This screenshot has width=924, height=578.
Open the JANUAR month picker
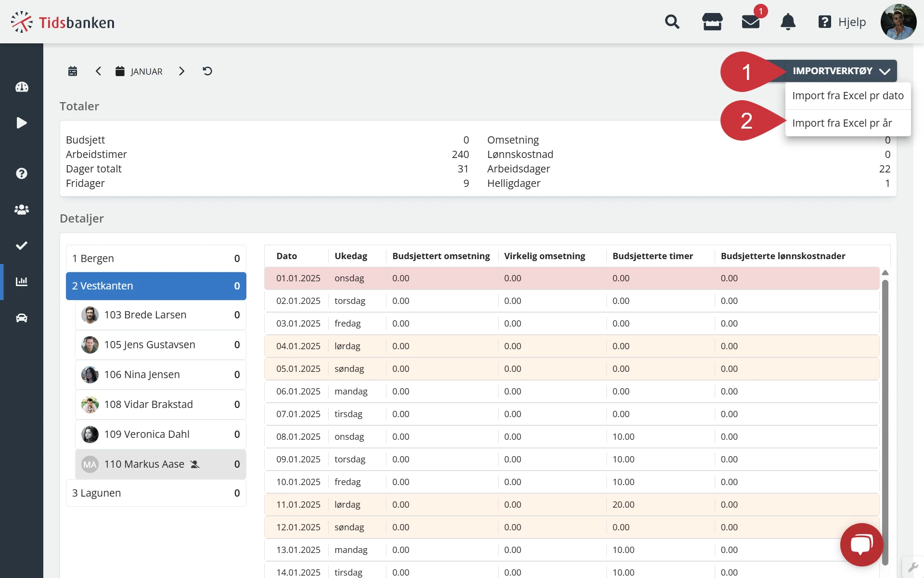(139, 71)
